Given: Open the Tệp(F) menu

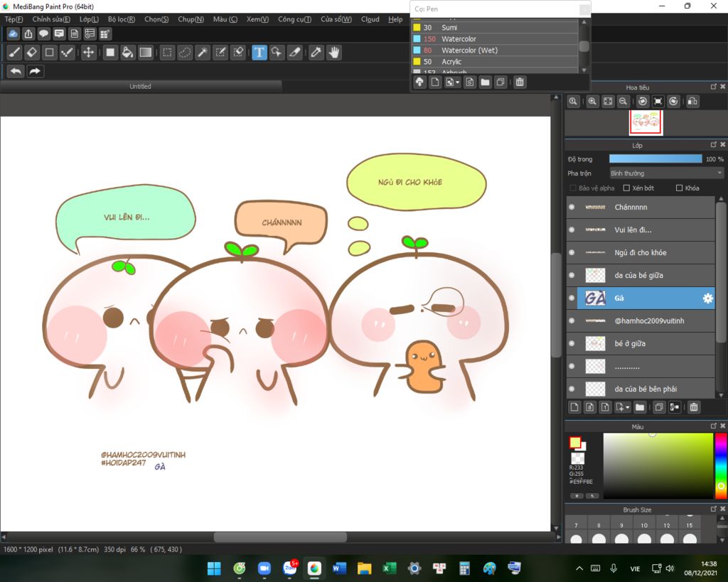Looking at the screenshot, I should tap(14, 19).
